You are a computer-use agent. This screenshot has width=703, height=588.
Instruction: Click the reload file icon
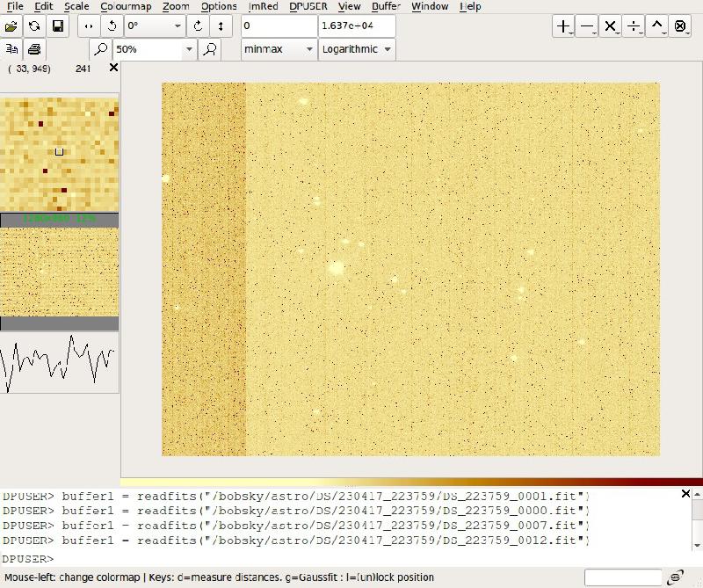coord(34,26)
